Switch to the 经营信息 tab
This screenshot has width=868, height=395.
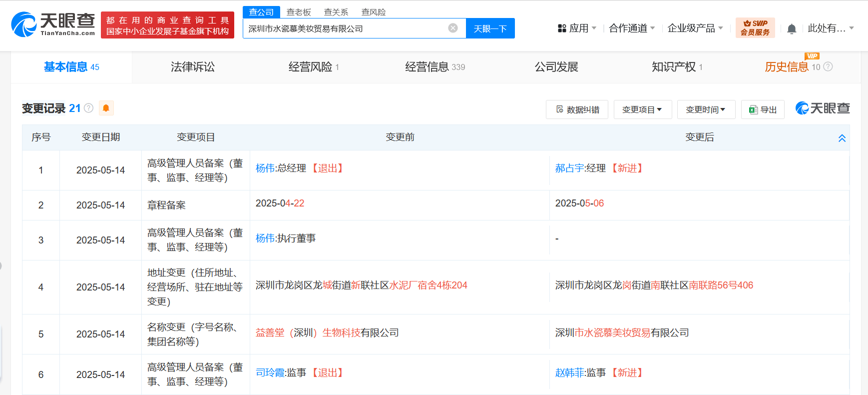[435, 67]
